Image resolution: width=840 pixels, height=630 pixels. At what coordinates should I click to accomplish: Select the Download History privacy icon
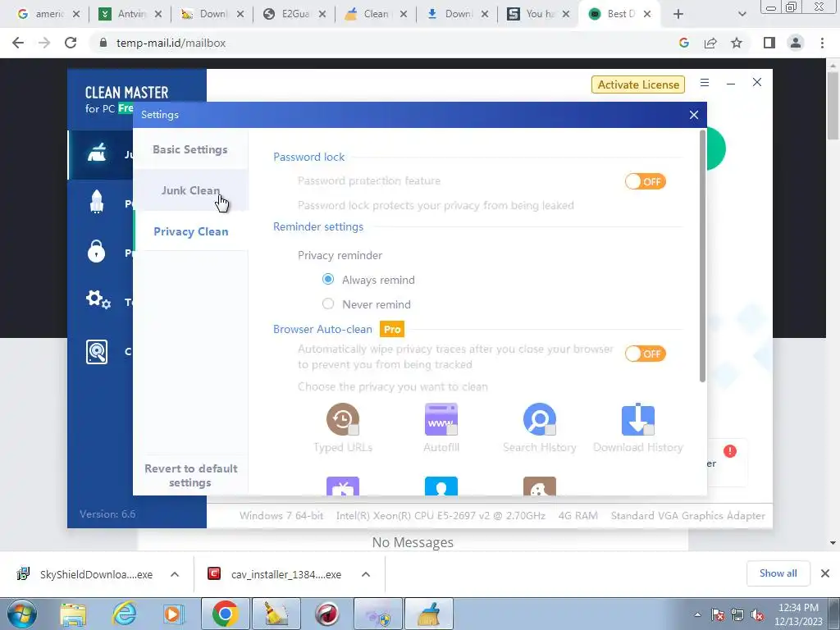tap(638, 419)
